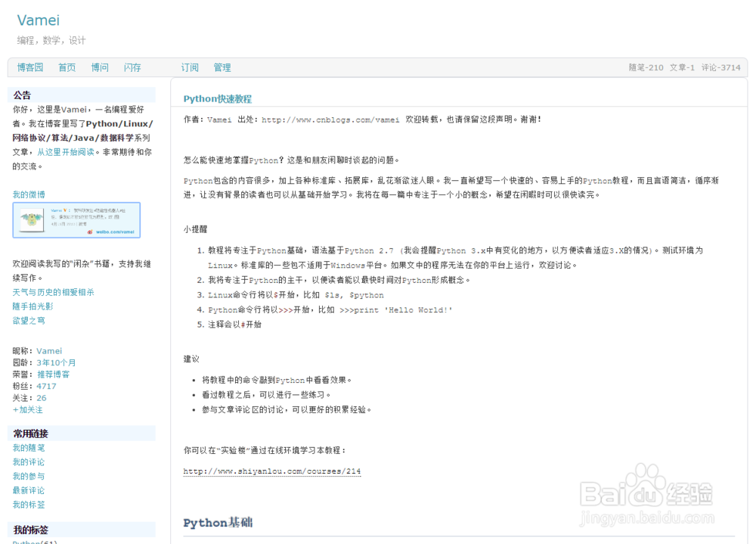This screenshot has width=756, height=544.
Task: Follow the blogger via +加关注
Action: [x=28, y=409]
